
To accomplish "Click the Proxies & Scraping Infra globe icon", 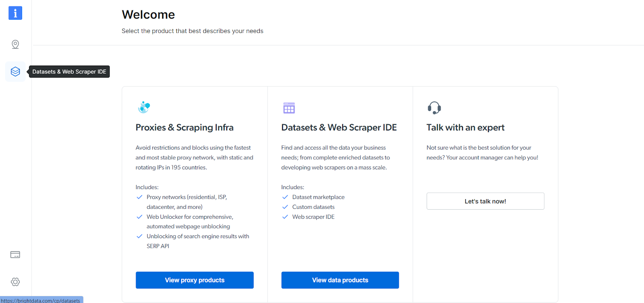I will pyautogui.click(x=144, y=107).
